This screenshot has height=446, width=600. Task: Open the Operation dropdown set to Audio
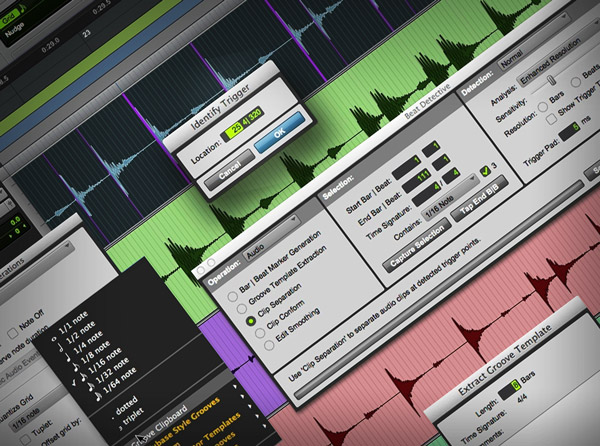click(x=272, y=239)
